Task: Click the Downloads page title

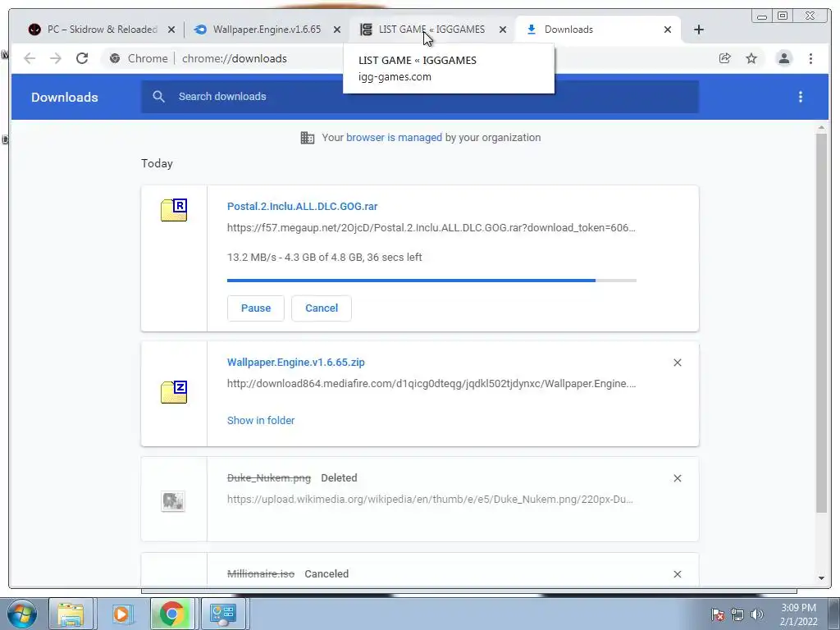Action: pyautogui.click(x=64, y=97)
